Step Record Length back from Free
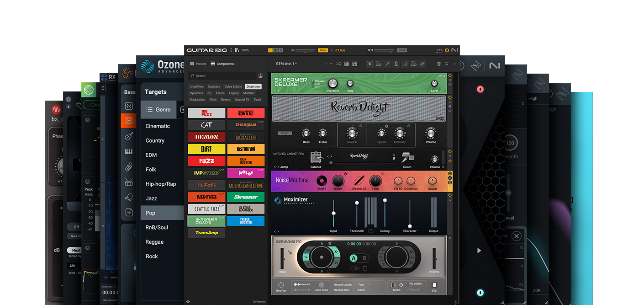644x305 pixels. (x=354, y=284)
